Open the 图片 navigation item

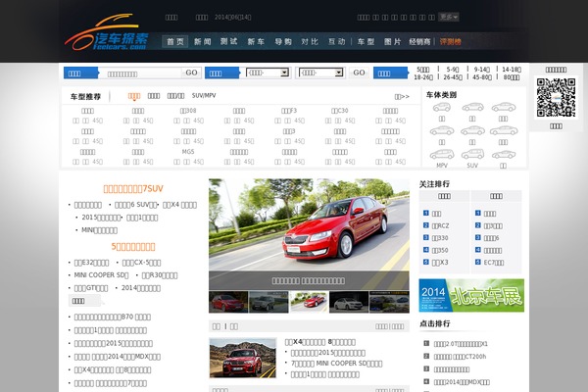click(393, 41)
